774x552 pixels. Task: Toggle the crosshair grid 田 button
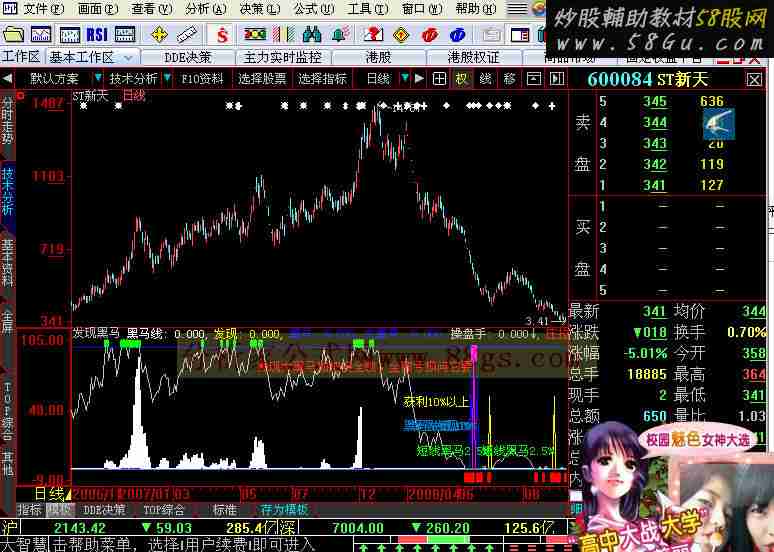coord(439,79)
